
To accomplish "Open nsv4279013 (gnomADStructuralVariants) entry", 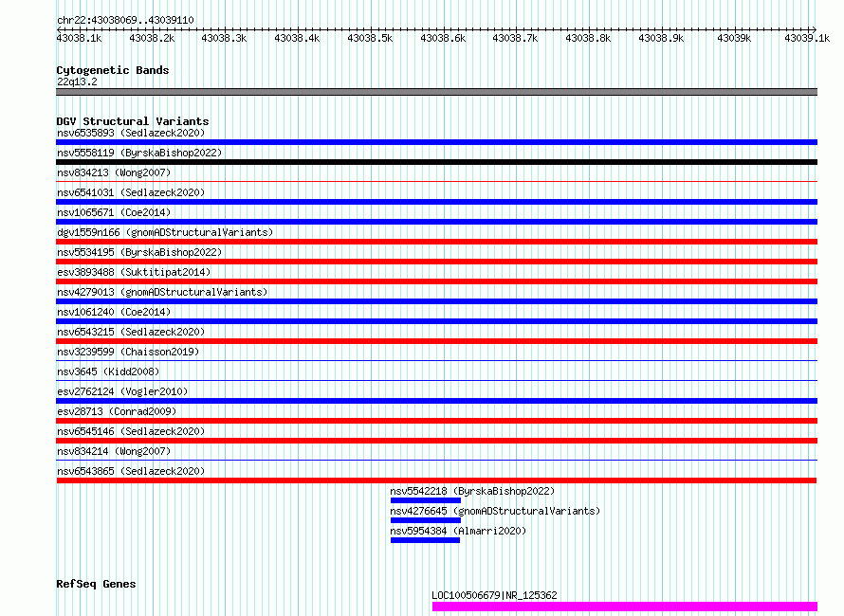I will coord(162,292).
